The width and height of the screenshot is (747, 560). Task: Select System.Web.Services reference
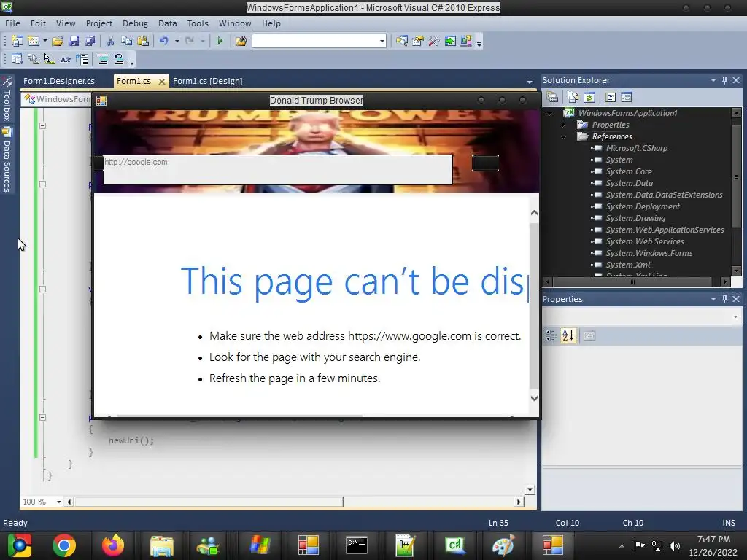click(645, 241)
